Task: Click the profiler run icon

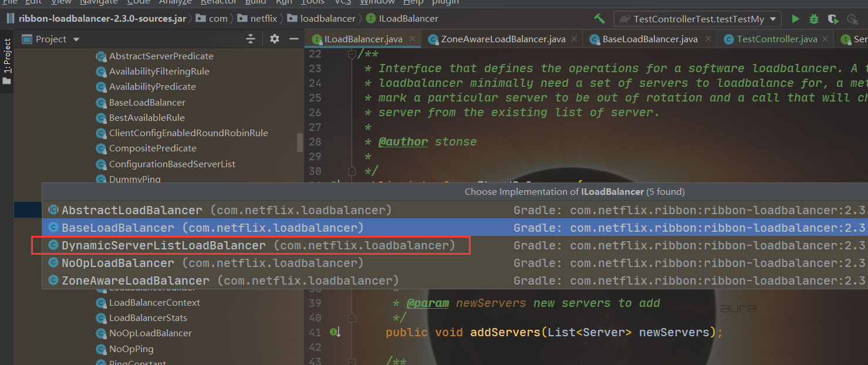Action: [x=852, y=19]
